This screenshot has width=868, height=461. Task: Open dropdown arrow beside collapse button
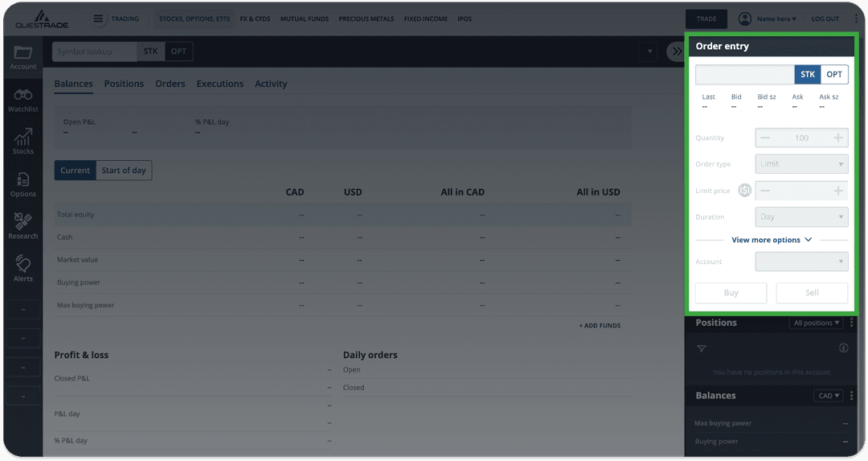click(649, 51)
